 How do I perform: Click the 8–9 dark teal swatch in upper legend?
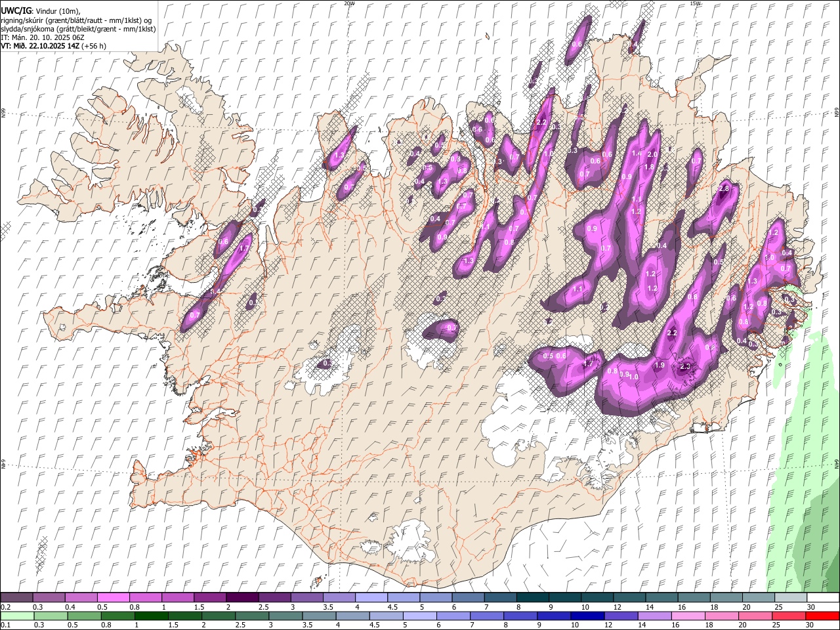(x=532, y=598)
